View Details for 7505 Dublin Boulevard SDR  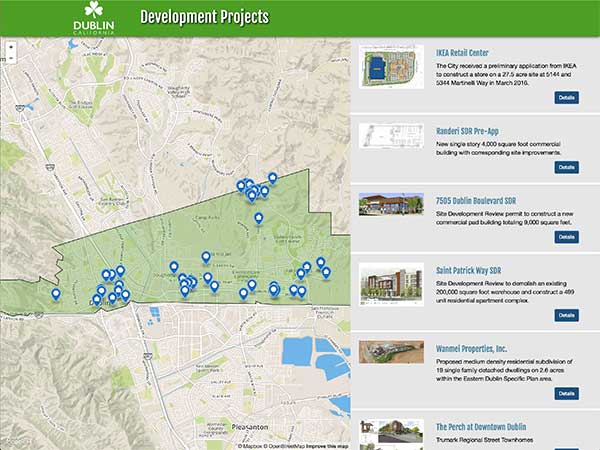click(x=566, y=237)
